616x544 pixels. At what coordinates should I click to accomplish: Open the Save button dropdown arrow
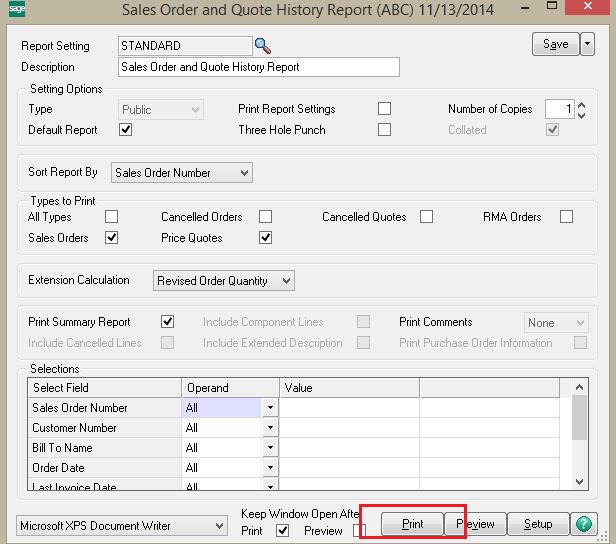(x=587, y=44)
